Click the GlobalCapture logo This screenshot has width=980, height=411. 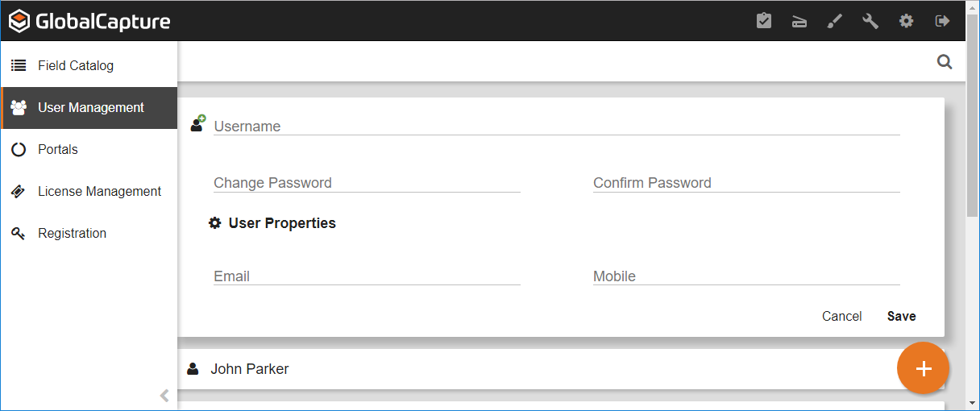pos(89,21)
